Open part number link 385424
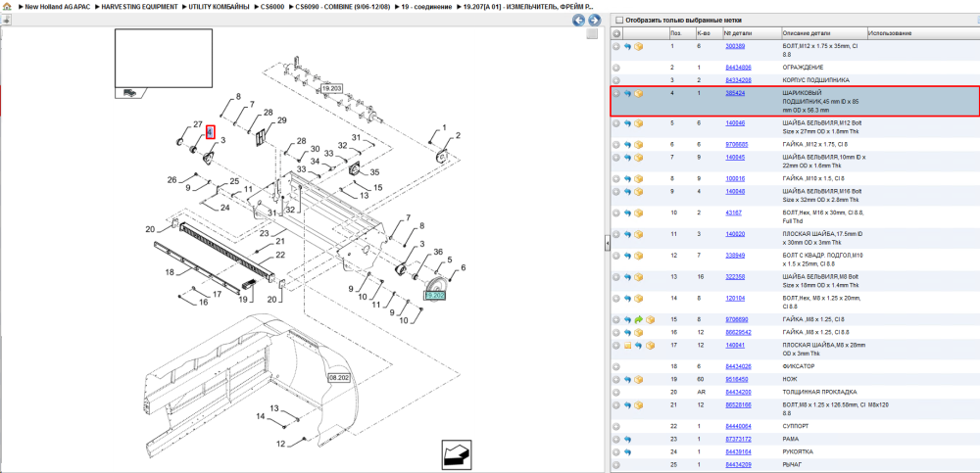This screenshot has height=473, width=980. tap(735, 93)
